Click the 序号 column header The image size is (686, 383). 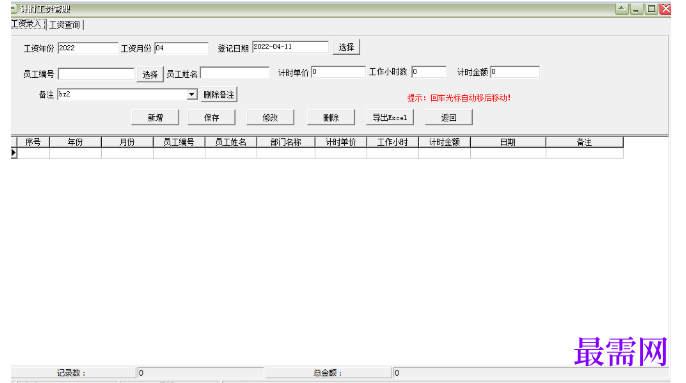33,142
